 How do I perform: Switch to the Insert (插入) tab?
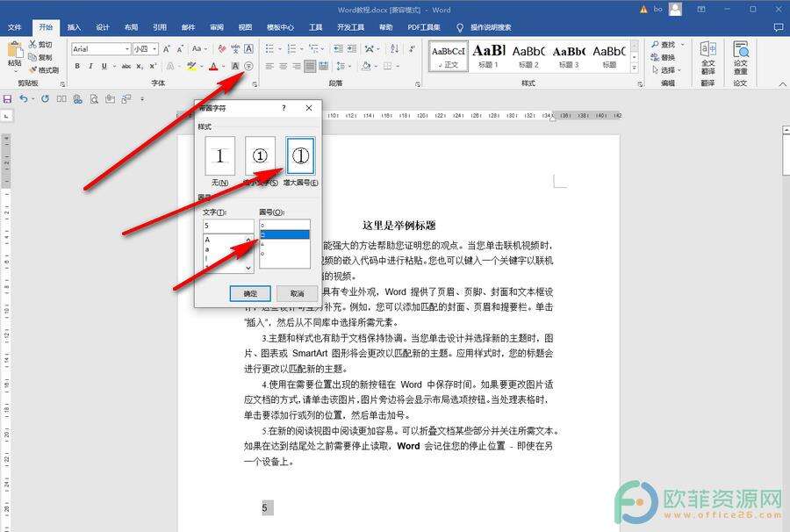(x=74, y=27)
